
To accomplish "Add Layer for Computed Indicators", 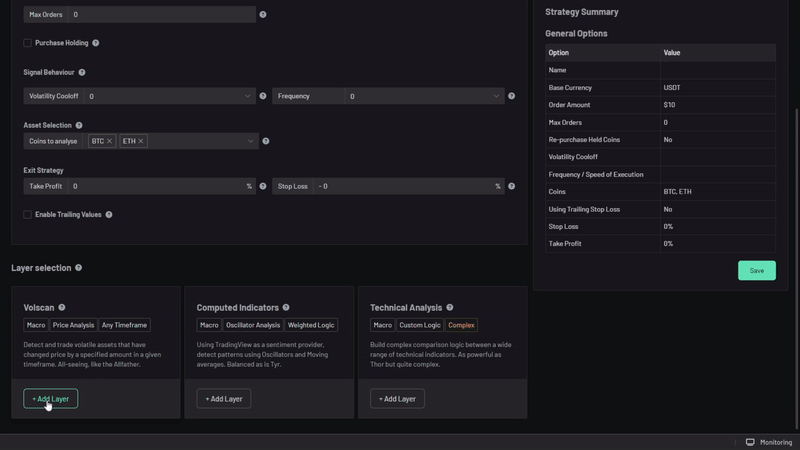I will coord(224,399).
